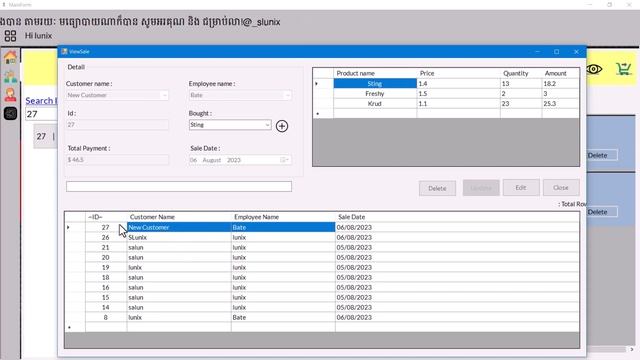640x360 pixels.
Task: Click the Close button in ViewSale
Action: point(561,187)
